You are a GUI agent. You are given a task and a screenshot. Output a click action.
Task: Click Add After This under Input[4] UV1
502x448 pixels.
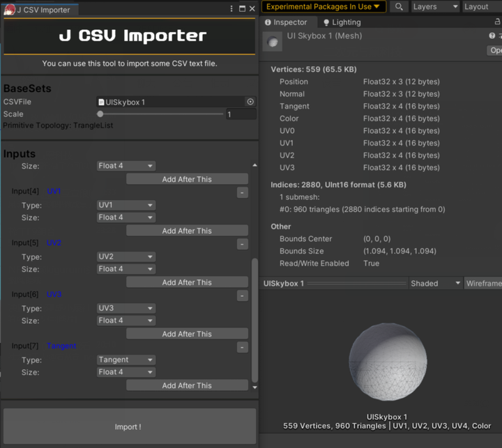click(187, 231)
